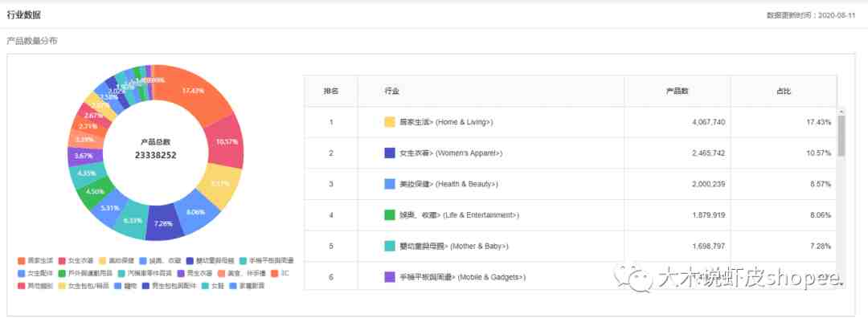Click the product count 1,698,797
Viewport: 868px width, 318px height.
709,246
